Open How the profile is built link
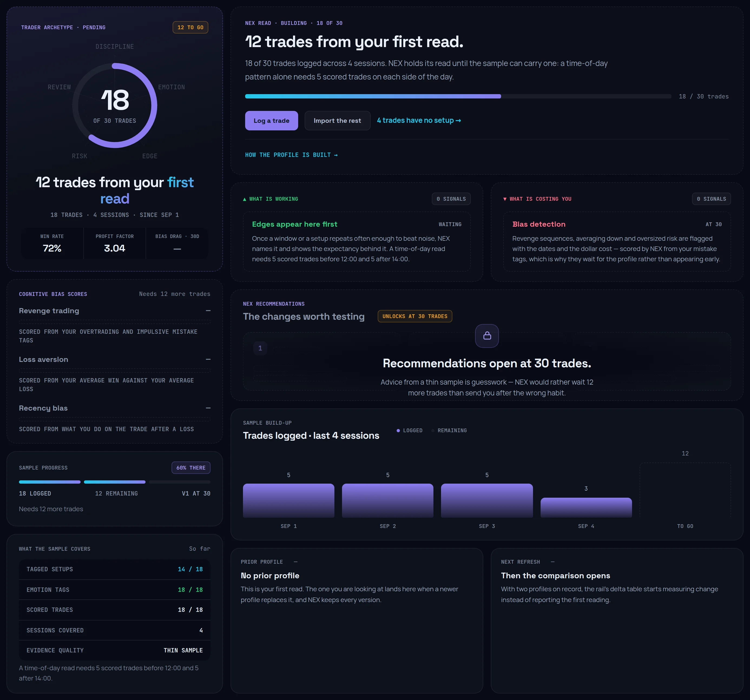This screenshot has width=750, height=700. point(291,155)
